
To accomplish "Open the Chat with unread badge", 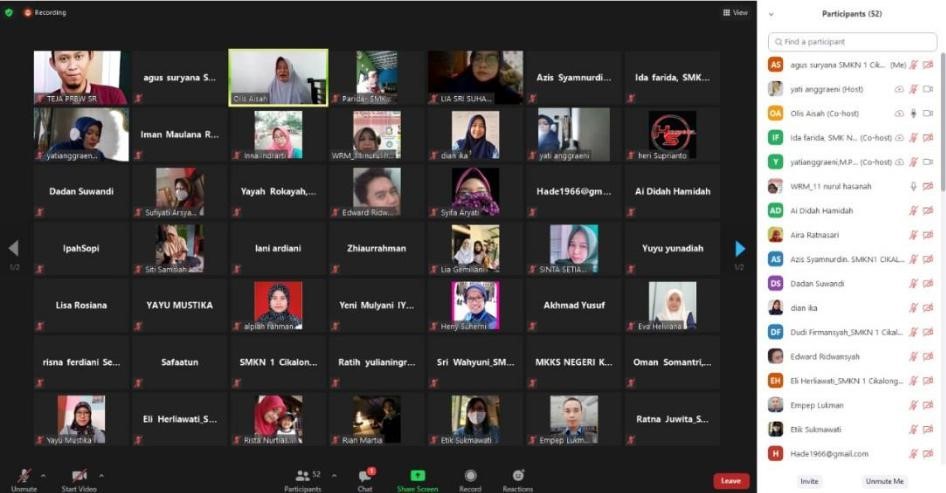I will [365, 476].
